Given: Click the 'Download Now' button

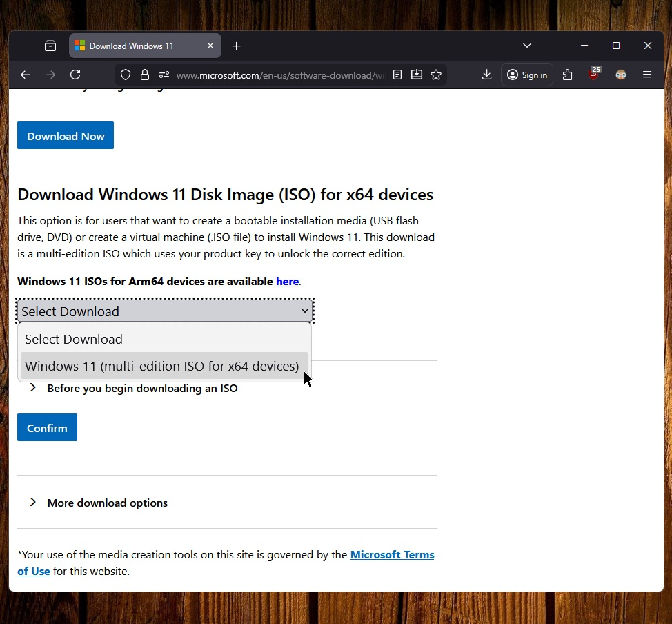Looking at the screenshot, I should [65, 135].
